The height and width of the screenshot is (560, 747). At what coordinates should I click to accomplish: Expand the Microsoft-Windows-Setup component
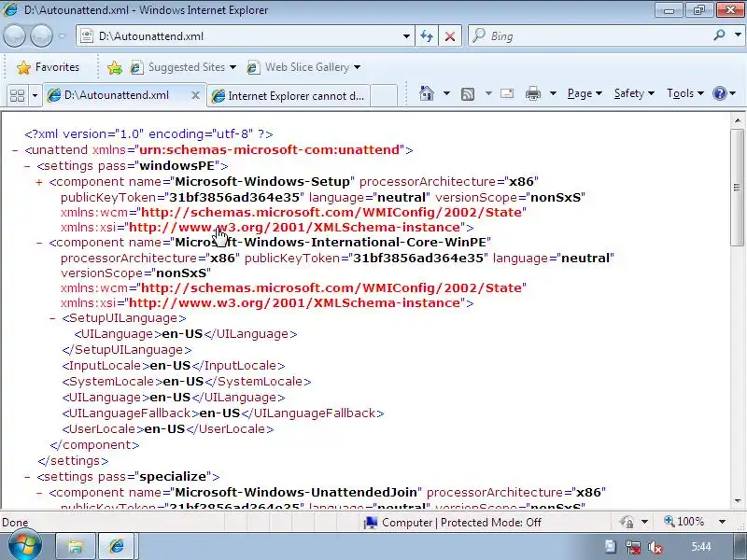click(39, 182)
